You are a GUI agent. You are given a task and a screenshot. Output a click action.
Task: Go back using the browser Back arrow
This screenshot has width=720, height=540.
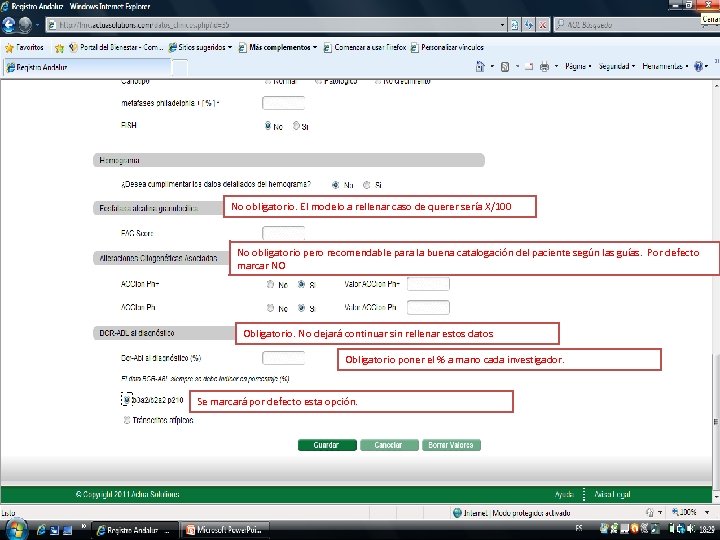[9, 25]
